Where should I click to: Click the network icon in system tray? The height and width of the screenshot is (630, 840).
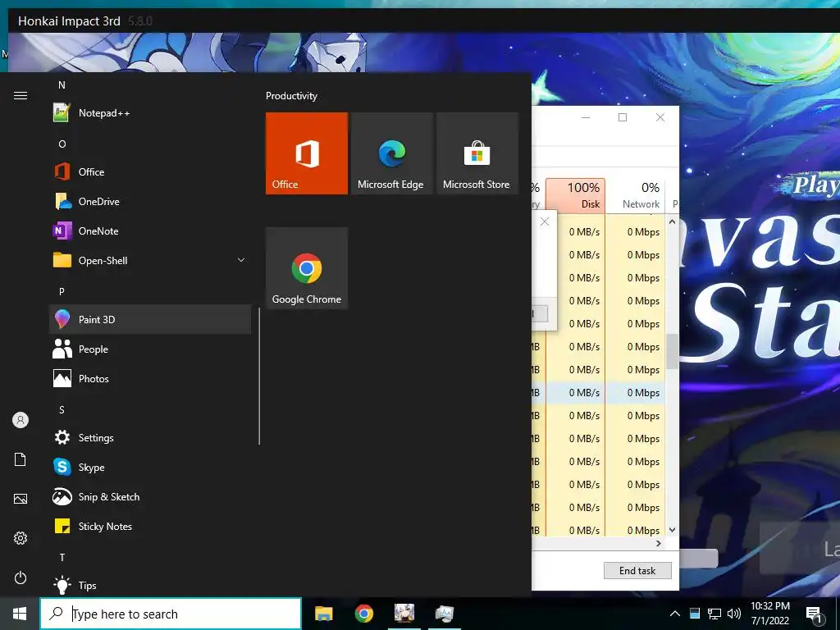[x=714, y=614]
